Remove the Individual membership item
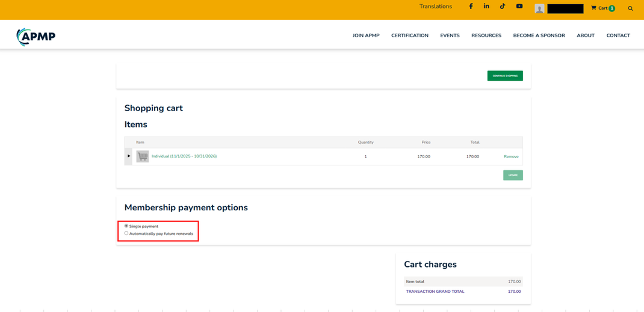 pyautogui.click(x=510, y=156)
